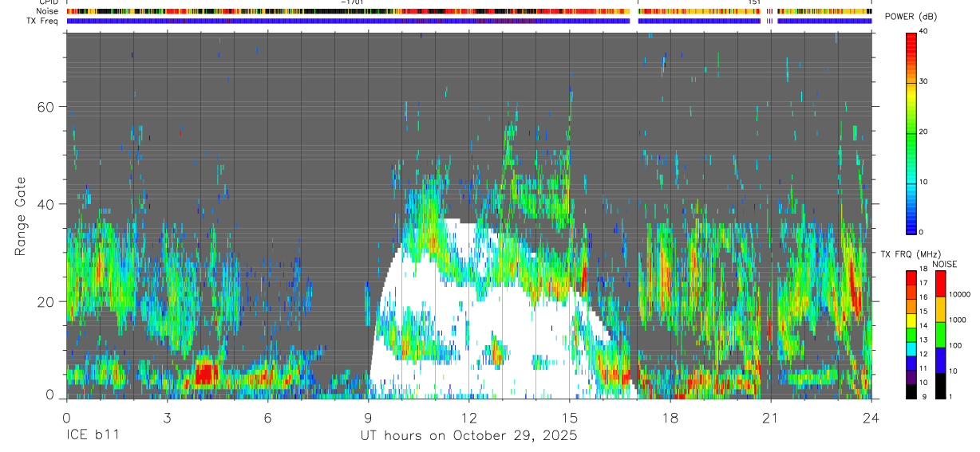This screenshot has width=980, height=452.
Task: Click the x-axis tick label '15'
Action: 570,417
